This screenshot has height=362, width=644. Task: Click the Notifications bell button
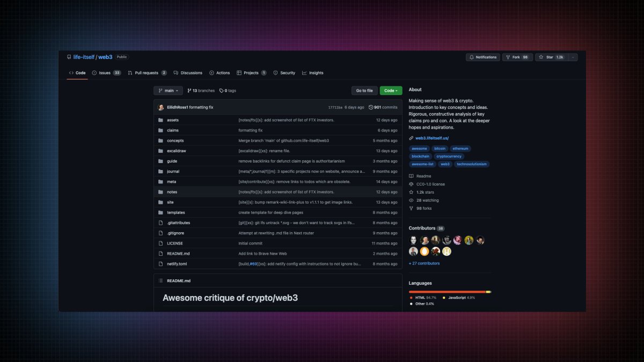click(x=483, y=57)
